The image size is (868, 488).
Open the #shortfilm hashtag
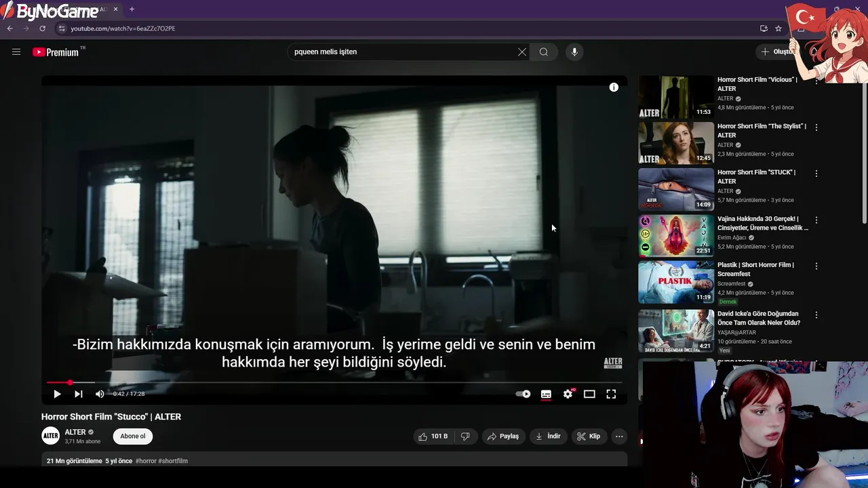point(173,461)
